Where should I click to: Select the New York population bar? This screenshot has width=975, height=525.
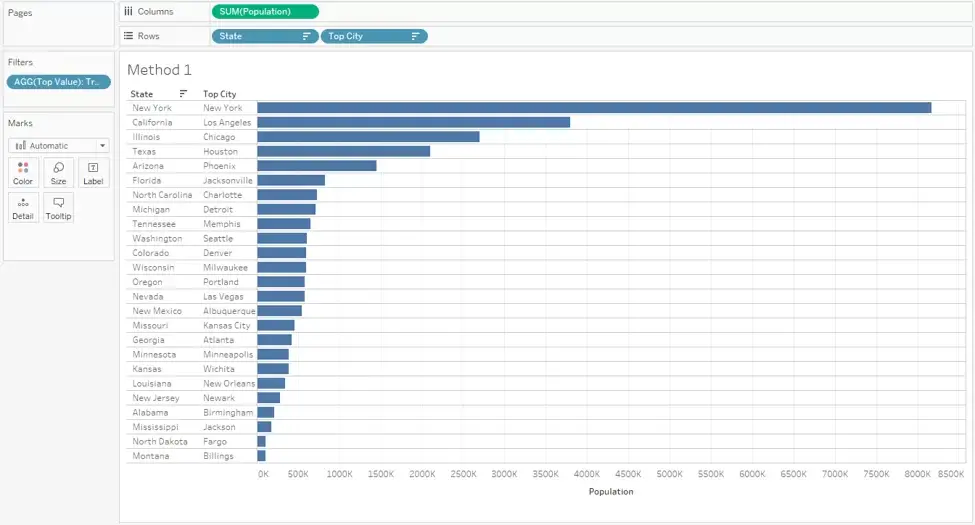(594, 108)
